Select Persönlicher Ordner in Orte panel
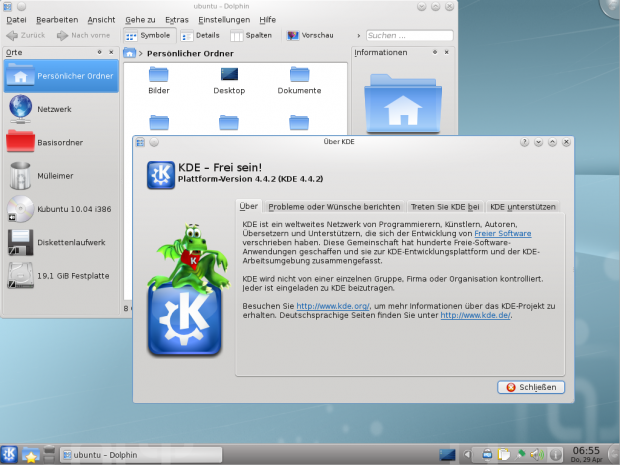The image size is (620, 465). pos(61,76)
